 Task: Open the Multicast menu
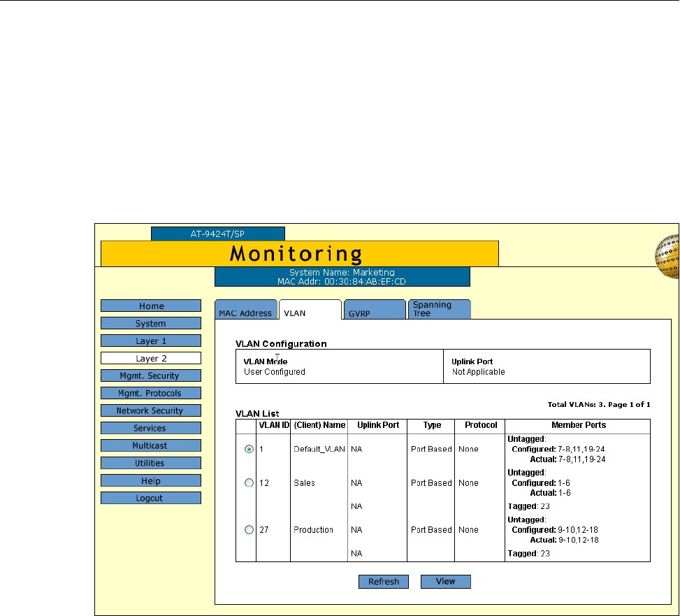151,445
